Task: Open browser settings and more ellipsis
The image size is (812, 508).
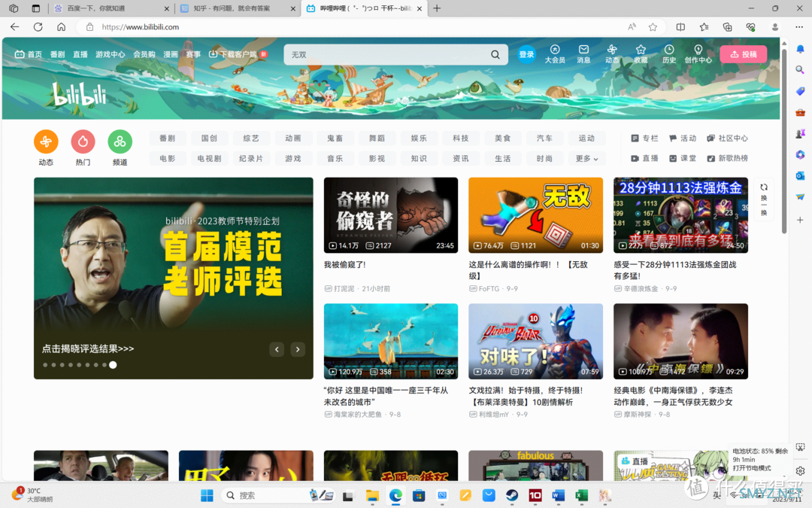Action: click(x=799, y=27)
